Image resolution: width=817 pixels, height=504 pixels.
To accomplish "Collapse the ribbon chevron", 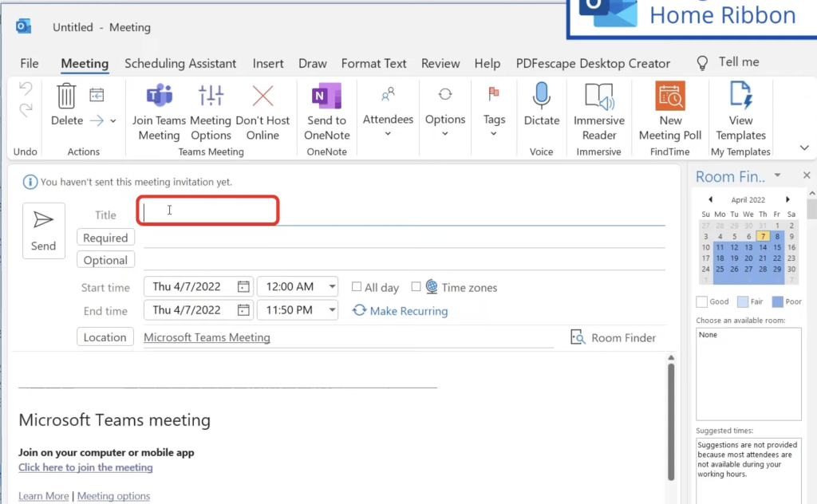I will 804,148.
